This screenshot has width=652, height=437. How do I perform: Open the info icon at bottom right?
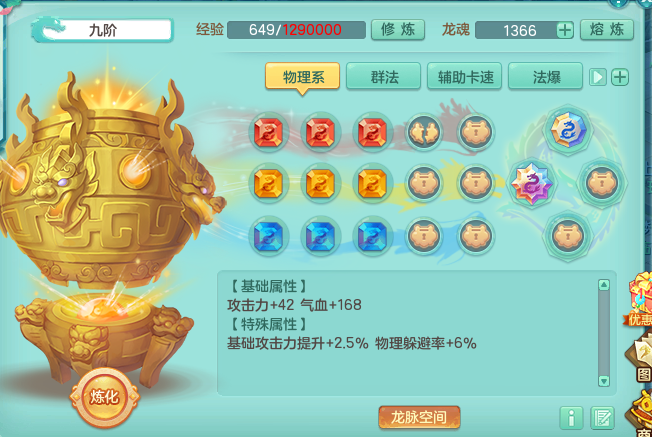[x=571, y=417]
